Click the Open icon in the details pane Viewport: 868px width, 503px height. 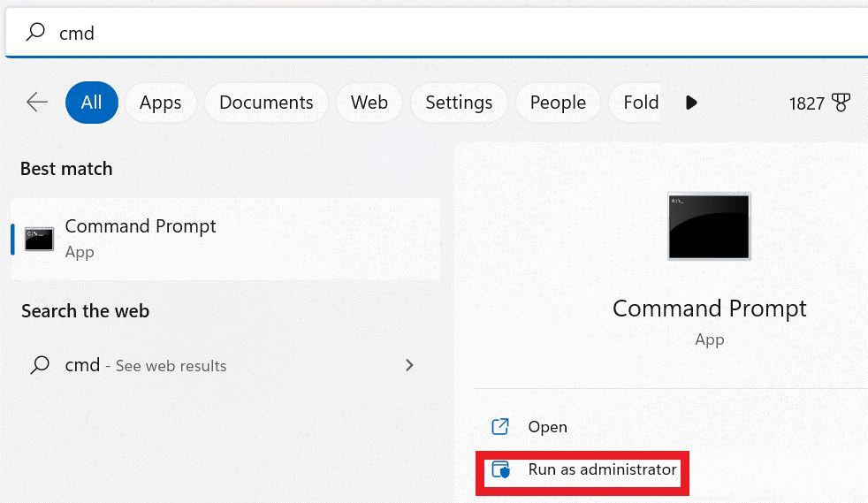click(x=500, y=426)
